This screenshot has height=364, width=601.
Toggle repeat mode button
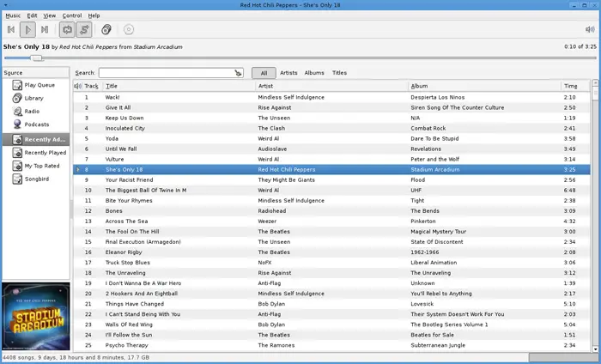pyautogui.click(x=67, y=29)
